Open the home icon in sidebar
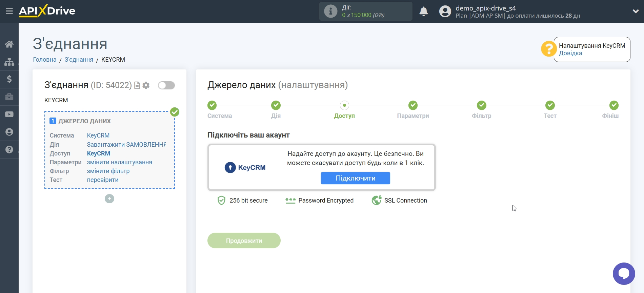 click(9, 44)
